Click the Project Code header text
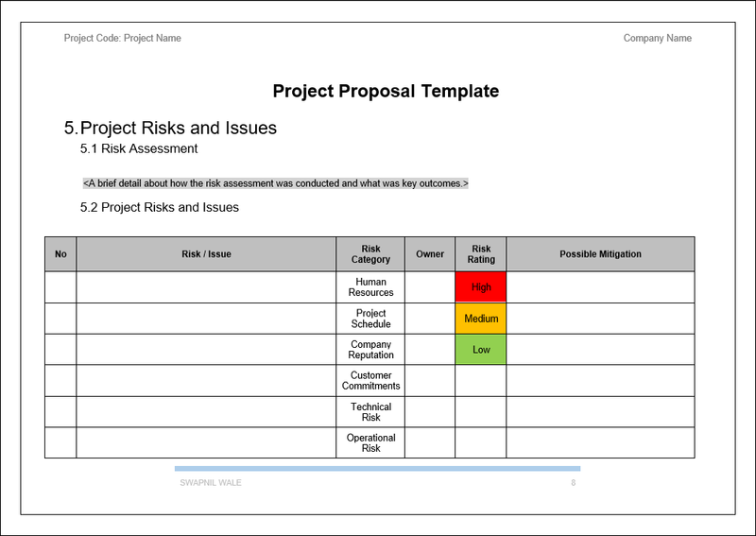 (123, 39)
